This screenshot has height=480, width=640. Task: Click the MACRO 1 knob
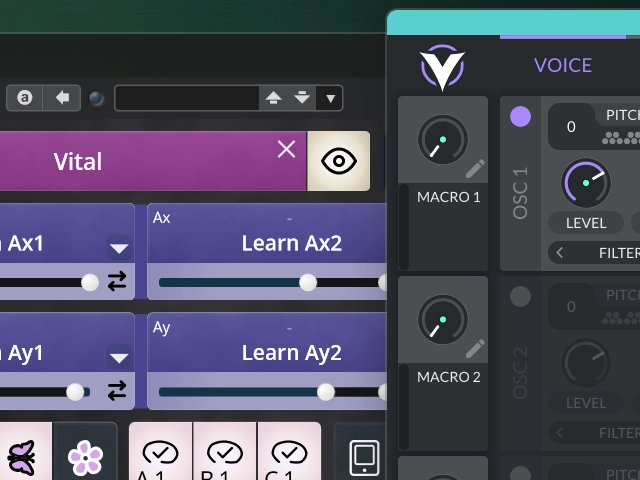coord(442,140)
